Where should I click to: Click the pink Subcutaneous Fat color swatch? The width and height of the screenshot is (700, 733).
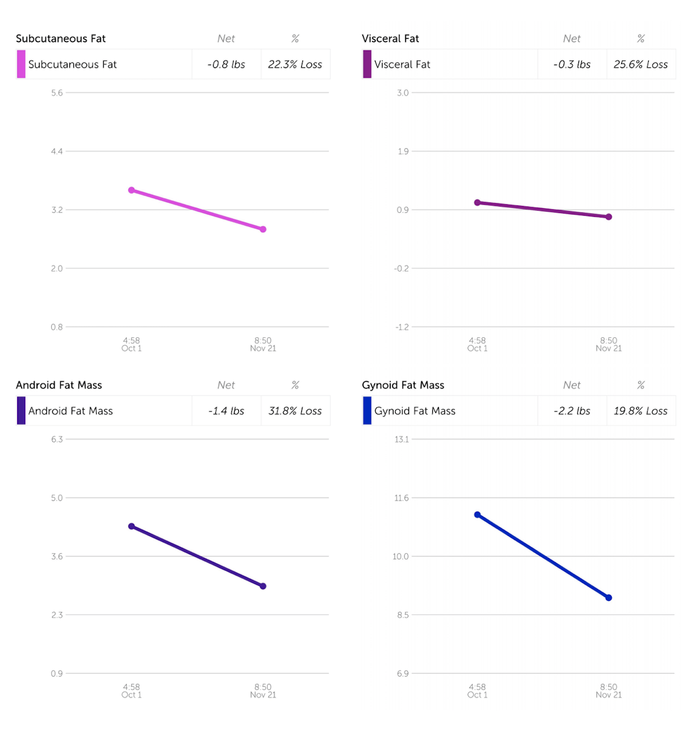21,64
